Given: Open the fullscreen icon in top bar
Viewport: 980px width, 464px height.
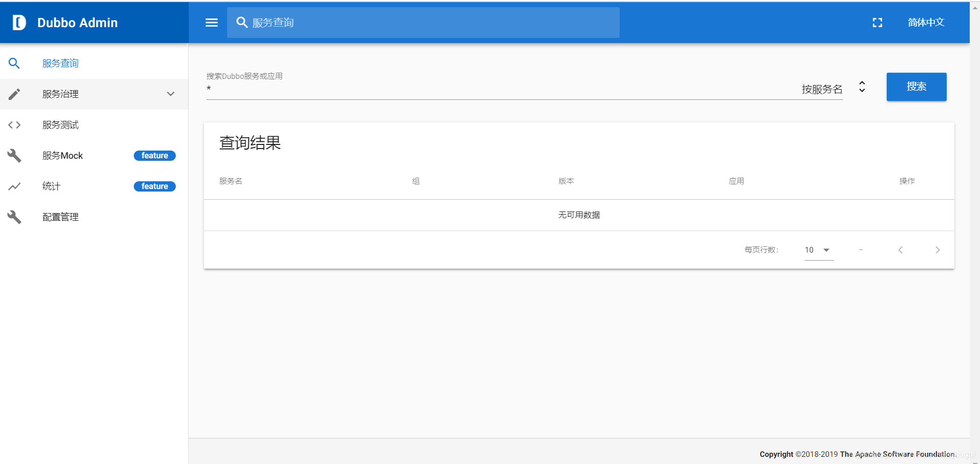Looking at the screenshot, I should coord(877,23).
